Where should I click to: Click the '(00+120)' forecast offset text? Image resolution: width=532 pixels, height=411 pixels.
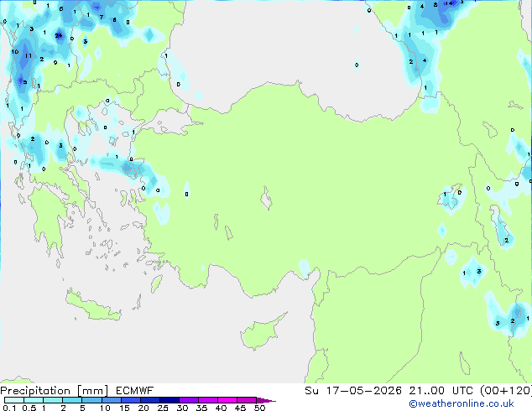pos(505,391)
